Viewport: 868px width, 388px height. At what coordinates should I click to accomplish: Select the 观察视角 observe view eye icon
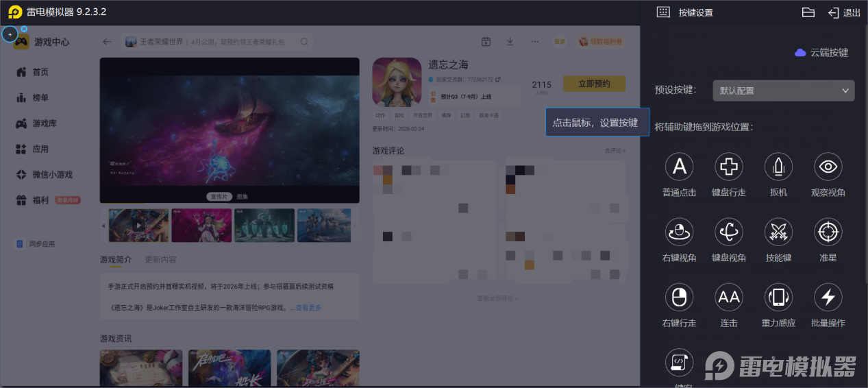pos(828,167)
